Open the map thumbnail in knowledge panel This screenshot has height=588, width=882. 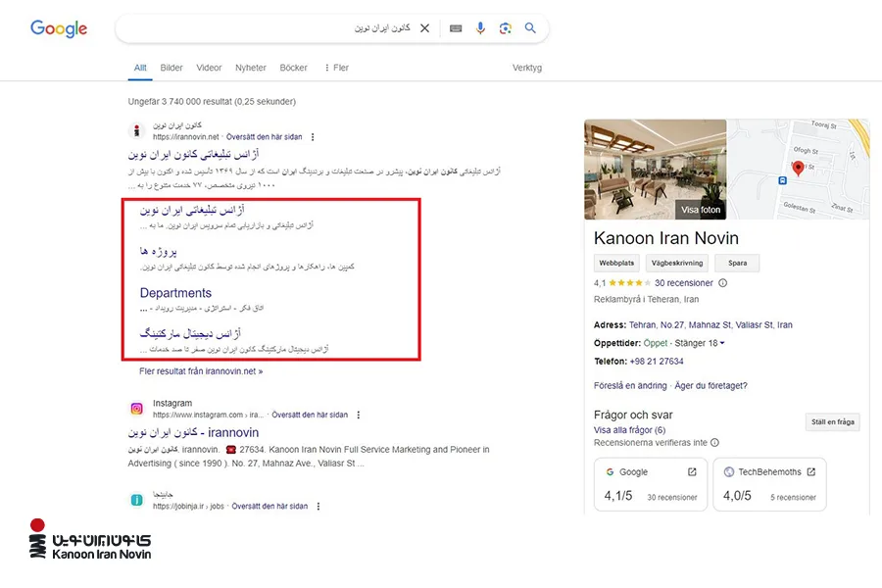798,170
